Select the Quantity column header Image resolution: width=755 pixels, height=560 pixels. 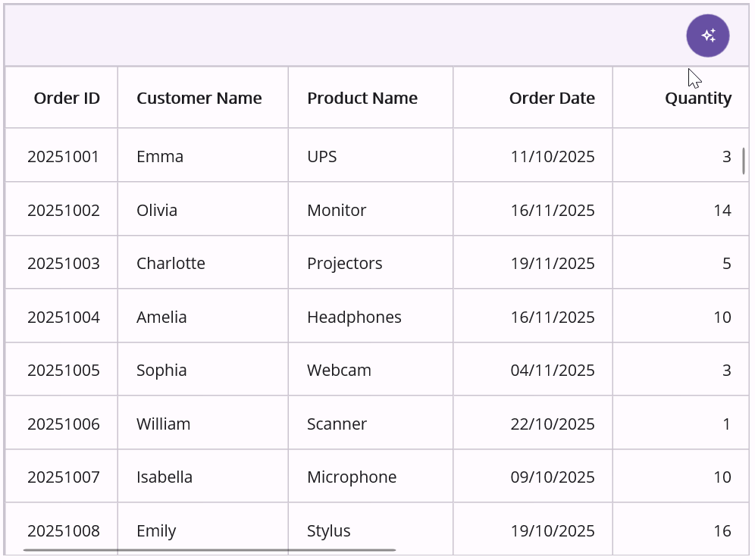(x=698, y=98)
